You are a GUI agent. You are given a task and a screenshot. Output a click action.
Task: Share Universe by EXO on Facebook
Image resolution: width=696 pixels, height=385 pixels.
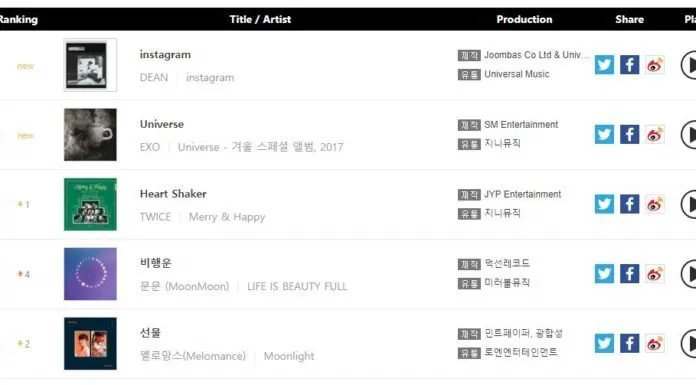coord(629,135)
